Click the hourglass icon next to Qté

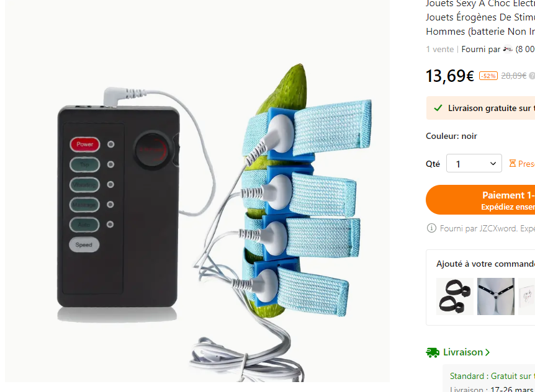[x=512, y=164]
